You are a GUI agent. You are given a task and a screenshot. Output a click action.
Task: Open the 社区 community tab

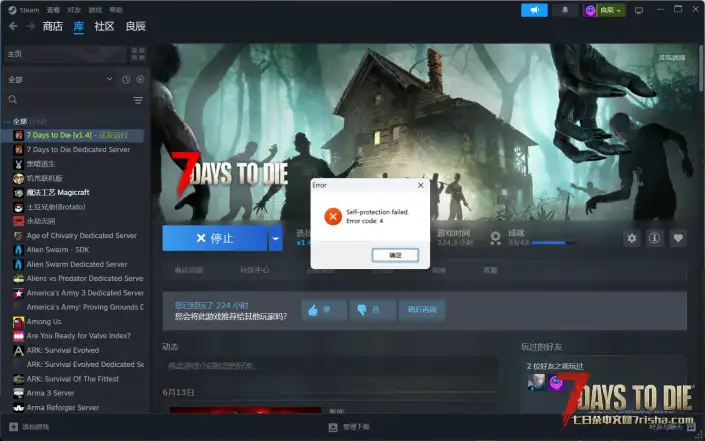pyautogui.click(x=104, y=26)
